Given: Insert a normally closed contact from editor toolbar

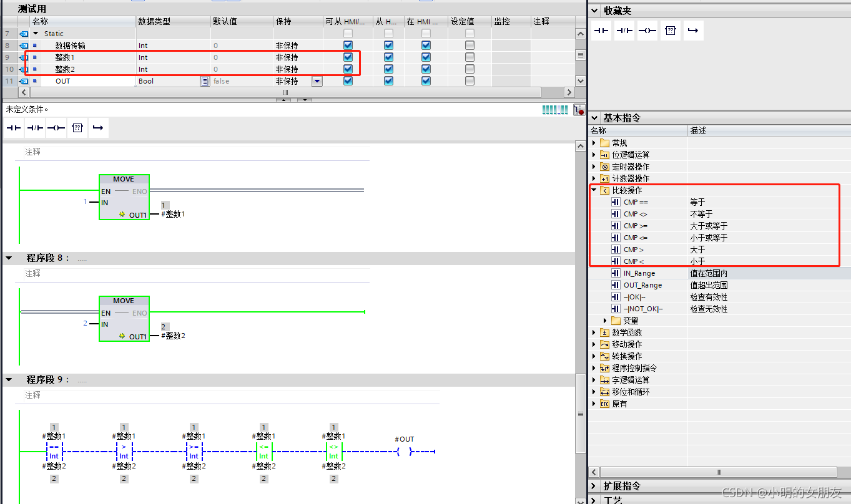Looking at the screenshot, I should (x=34, y=128).
